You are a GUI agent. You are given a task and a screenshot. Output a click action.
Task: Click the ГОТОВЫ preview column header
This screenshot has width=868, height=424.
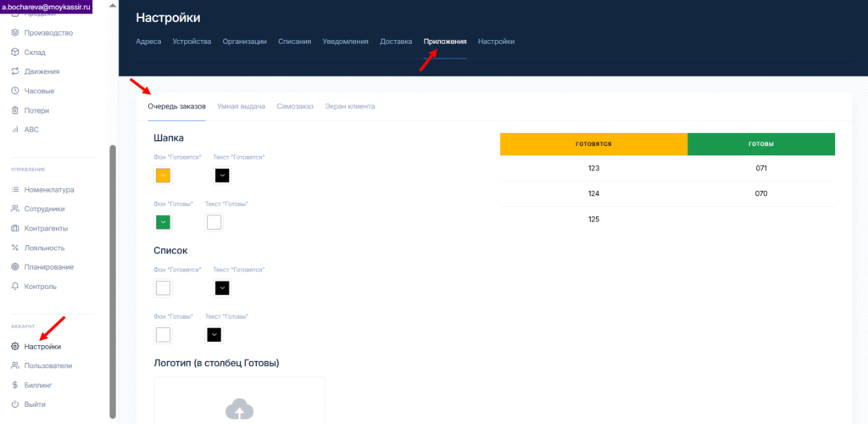click(x=761, y=144)
